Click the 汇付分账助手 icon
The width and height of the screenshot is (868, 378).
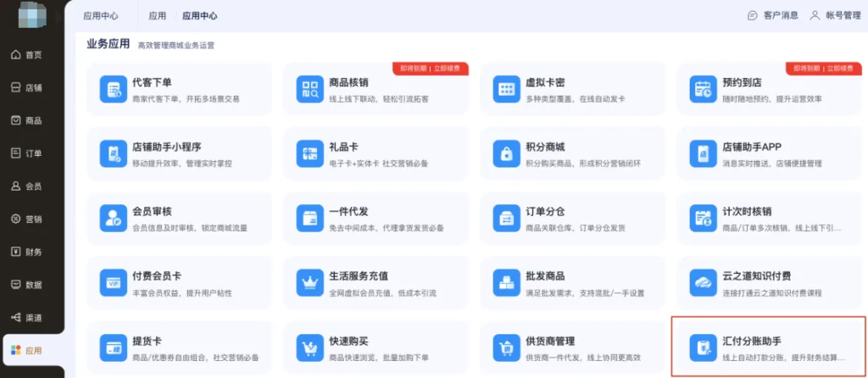pyautogui.click(x=703, y=347)
